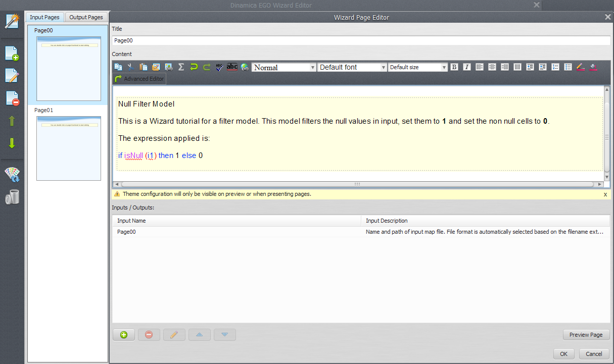Click the undo arrow in content toolbar
This screenshot has height=364, width=614.
[x=194, y=67]
